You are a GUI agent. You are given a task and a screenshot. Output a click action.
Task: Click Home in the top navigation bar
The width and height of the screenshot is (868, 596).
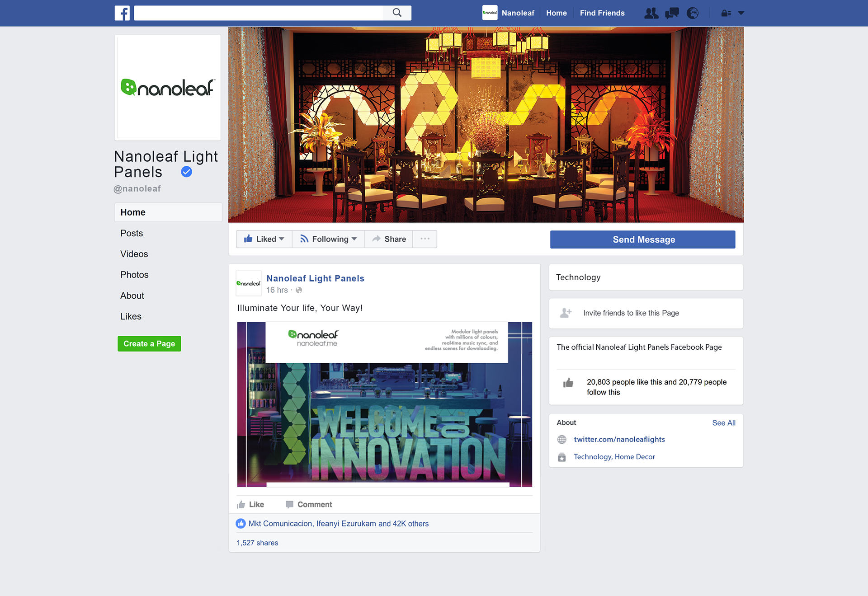pyautogui.click(x=556, y=13)
